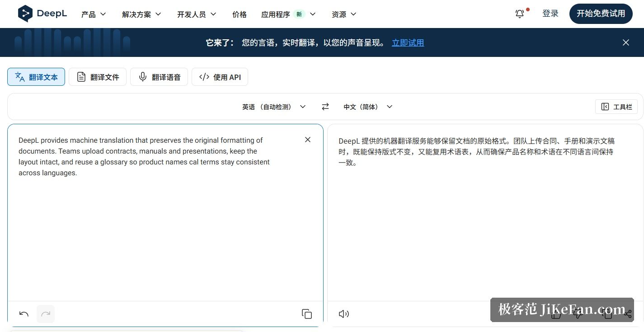Viewport: 644px width, 332px height.
Task: Open the notifications bell
Action: click(520, 14)
